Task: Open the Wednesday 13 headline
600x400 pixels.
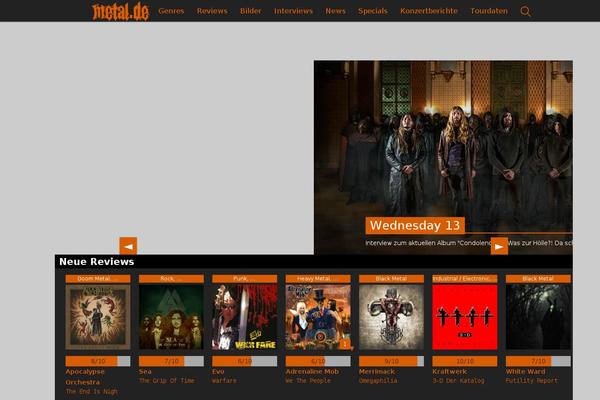Action: pyautogui.click(x=415, y=225)
